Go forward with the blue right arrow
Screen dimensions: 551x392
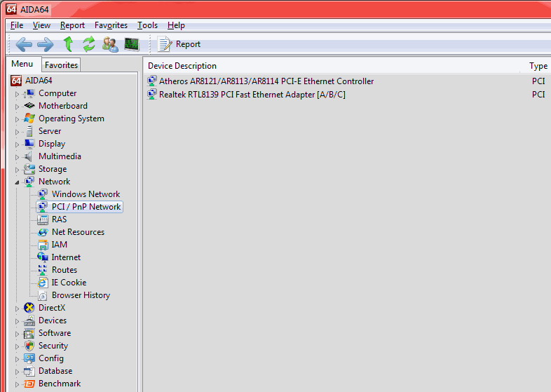46,44
